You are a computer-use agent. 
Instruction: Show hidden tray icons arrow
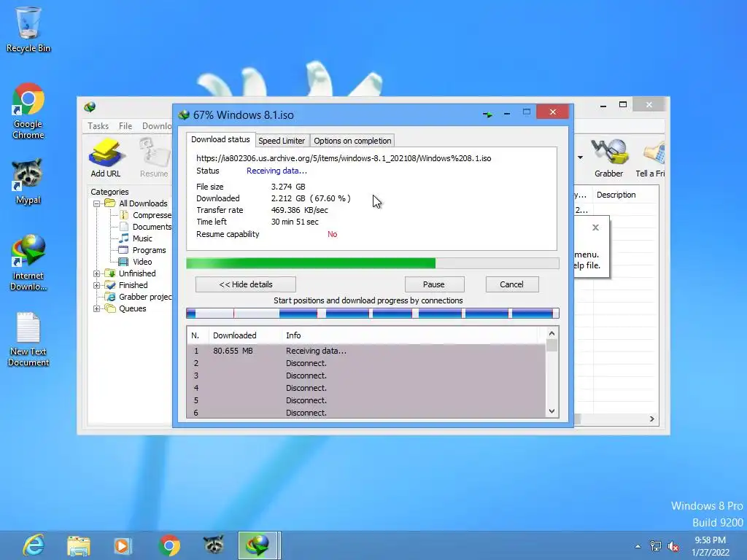[638, 546]
